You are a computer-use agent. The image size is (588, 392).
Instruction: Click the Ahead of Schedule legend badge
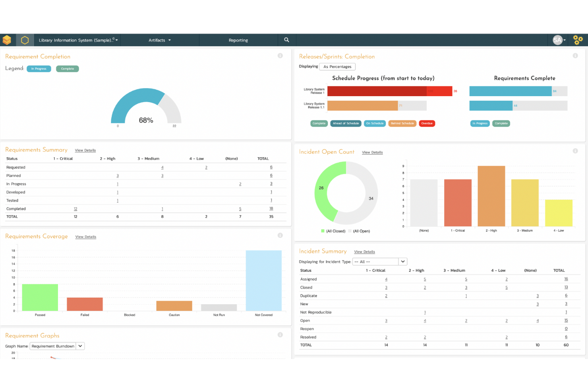tap(346, 124)
